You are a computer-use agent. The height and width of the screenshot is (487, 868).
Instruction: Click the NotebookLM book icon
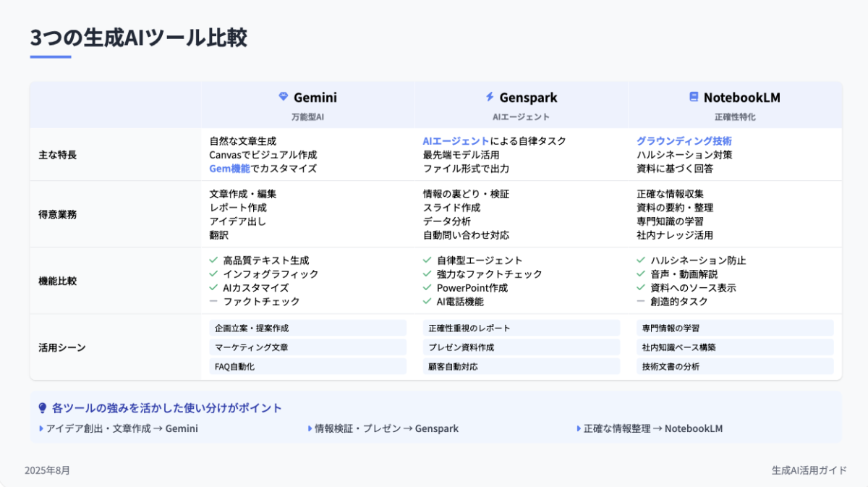click(x=694, y=97)
